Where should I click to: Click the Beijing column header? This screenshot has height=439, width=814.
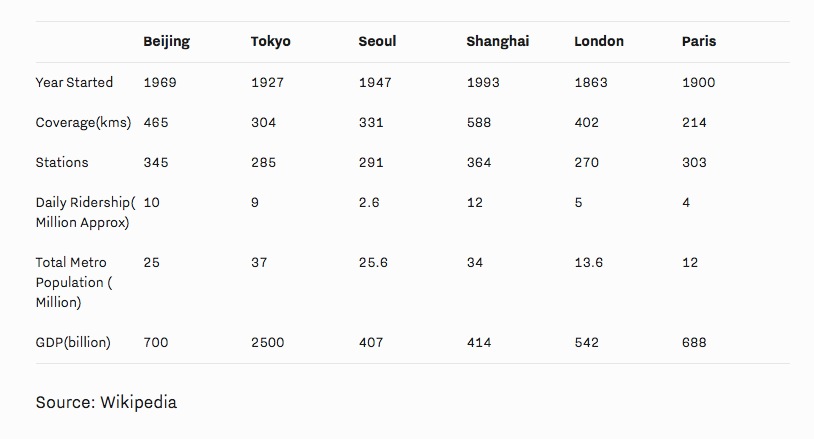click(x=166, y=42)
